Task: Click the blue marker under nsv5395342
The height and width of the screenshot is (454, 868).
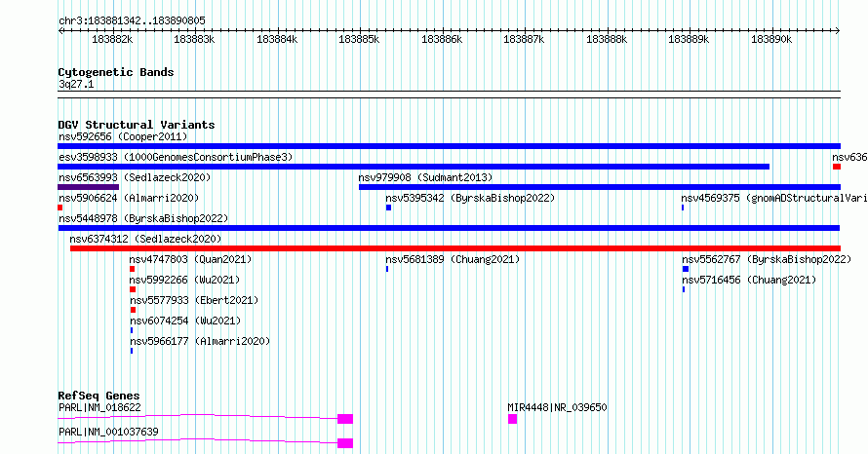Action: [388, 208]
